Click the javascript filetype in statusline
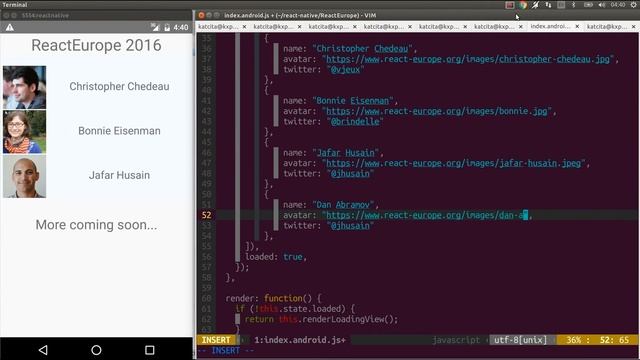The height and width of the screenshot is (360, 640). click(x=456, y=340)
